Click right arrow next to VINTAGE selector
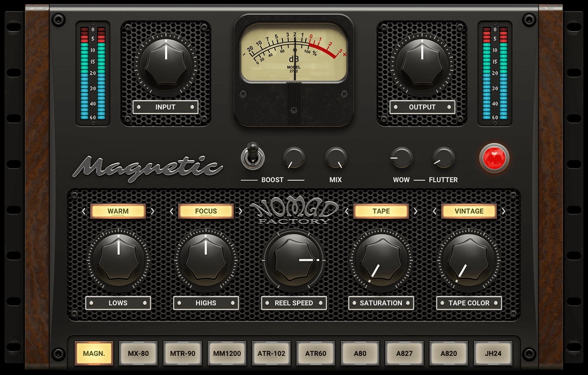The width and height of the screenshot is (588, 375). (504, 212)
